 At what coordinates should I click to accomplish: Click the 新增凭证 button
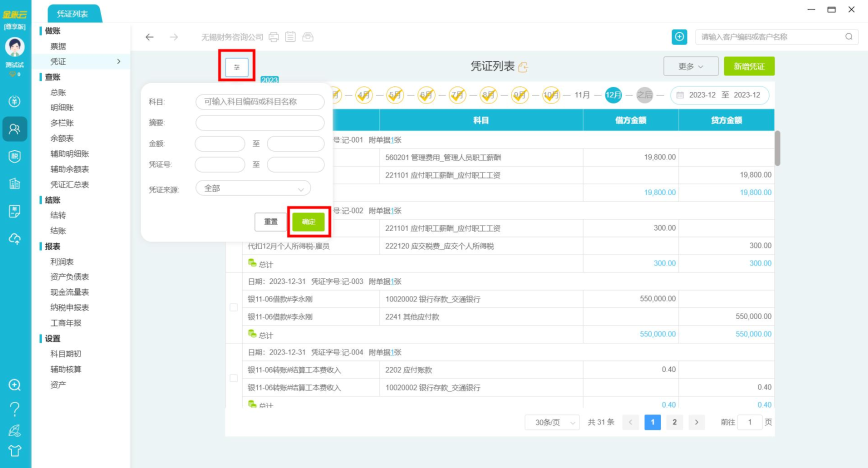point(749,66)
